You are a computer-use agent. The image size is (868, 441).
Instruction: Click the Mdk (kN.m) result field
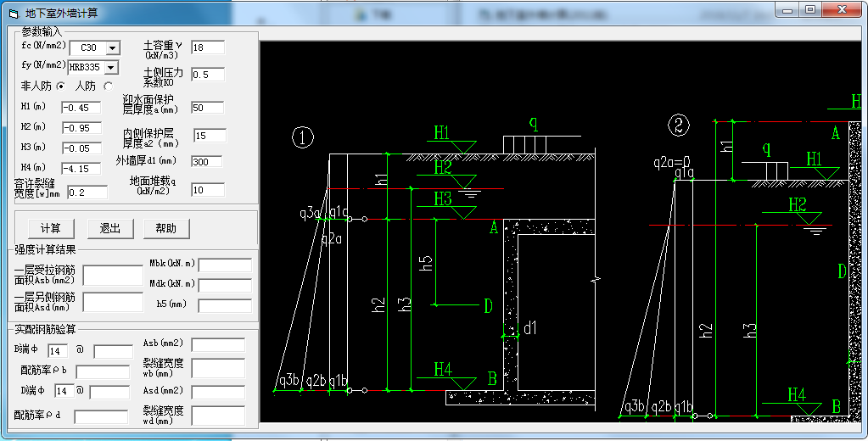tap(226, 285)
